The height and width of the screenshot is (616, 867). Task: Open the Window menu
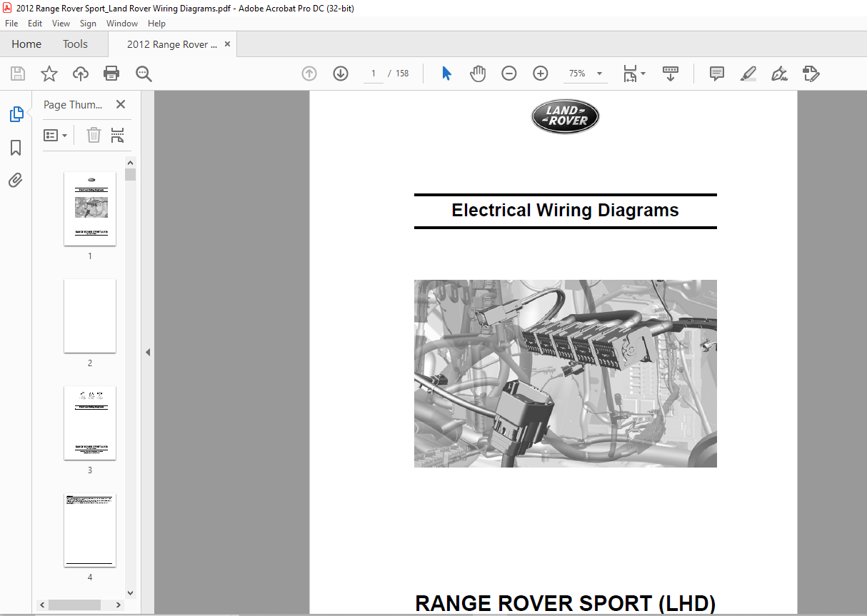(122, 24)
